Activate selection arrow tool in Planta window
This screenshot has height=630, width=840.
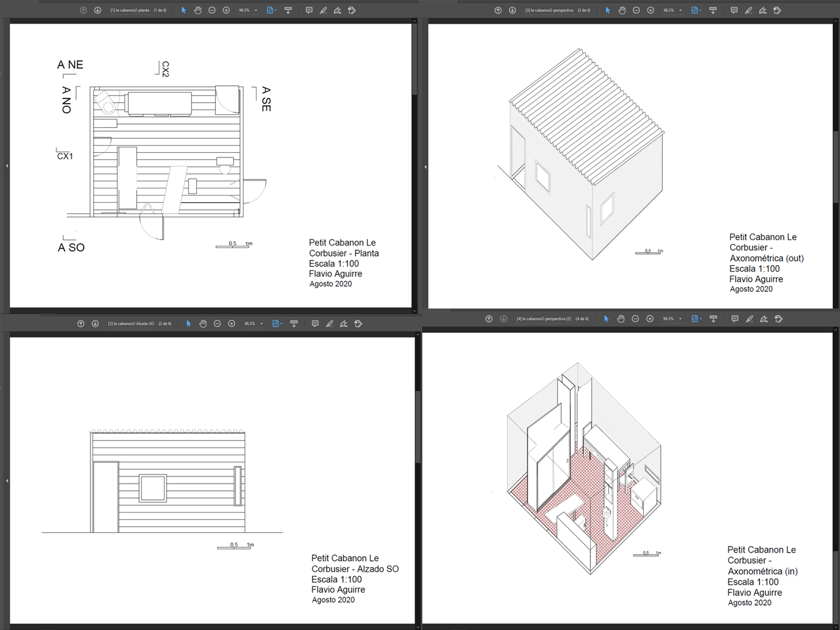click(184, 10)
